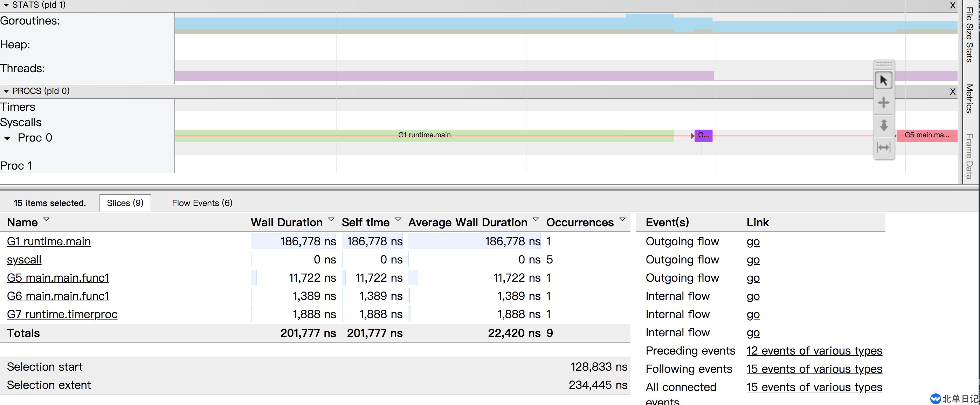Select the zoom tool with vertical arrows
The width and height of the screenshot is (980, 405).
[x=884, y=125]
